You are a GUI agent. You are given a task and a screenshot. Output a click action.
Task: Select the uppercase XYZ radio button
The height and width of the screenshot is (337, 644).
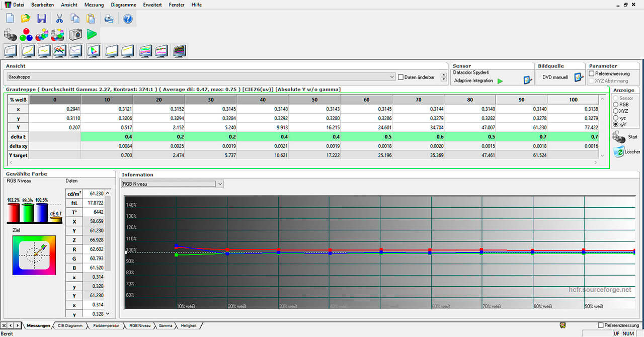(616, 111)
